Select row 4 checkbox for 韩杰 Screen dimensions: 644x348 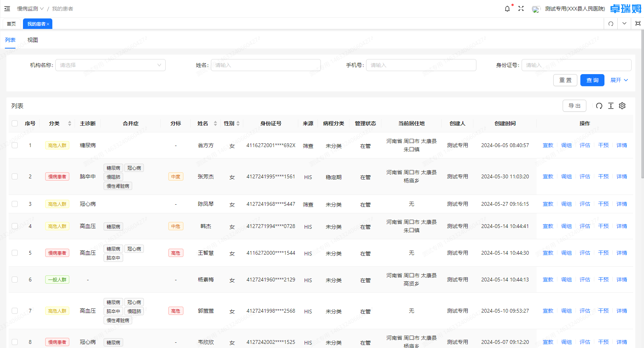(15, 226)
